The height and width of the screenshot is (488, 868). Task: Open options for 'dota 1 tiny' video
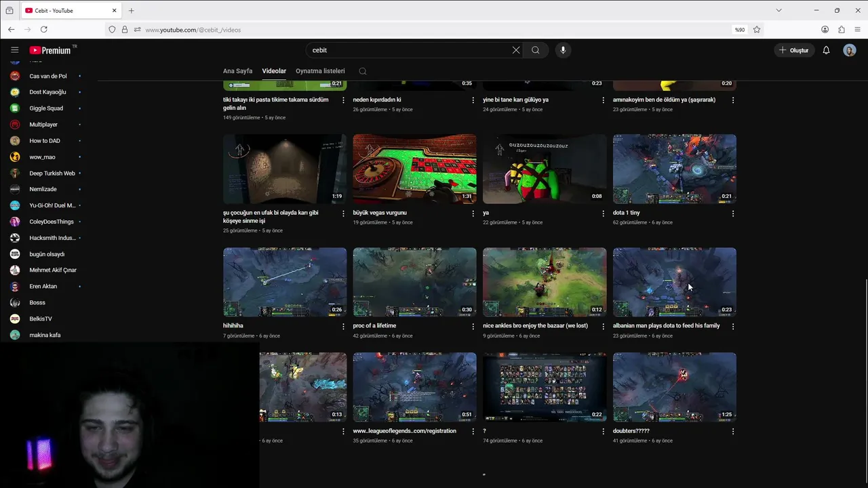click(733, 213)
